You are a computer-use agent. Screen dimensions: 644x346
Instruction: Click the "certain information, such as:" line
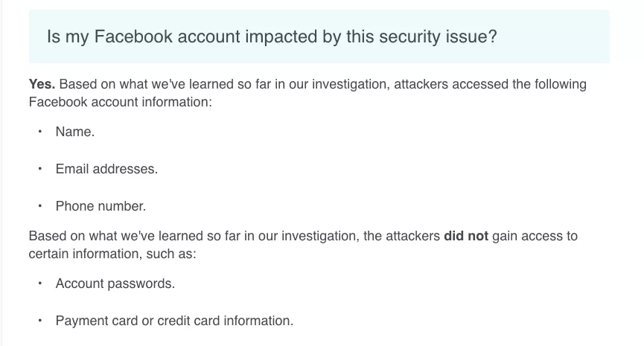coord(112,254)
